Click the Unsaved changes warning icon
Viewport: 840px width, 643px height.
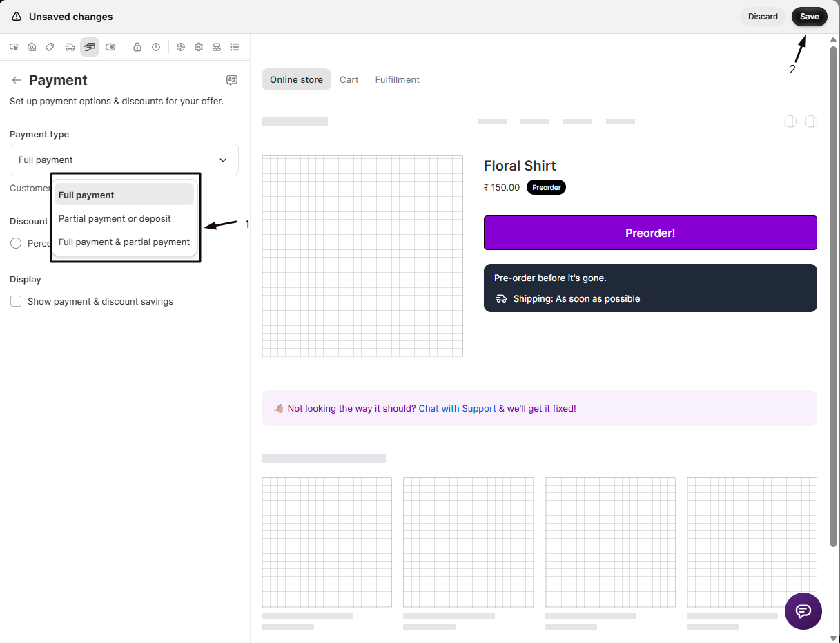coord(17,17)
